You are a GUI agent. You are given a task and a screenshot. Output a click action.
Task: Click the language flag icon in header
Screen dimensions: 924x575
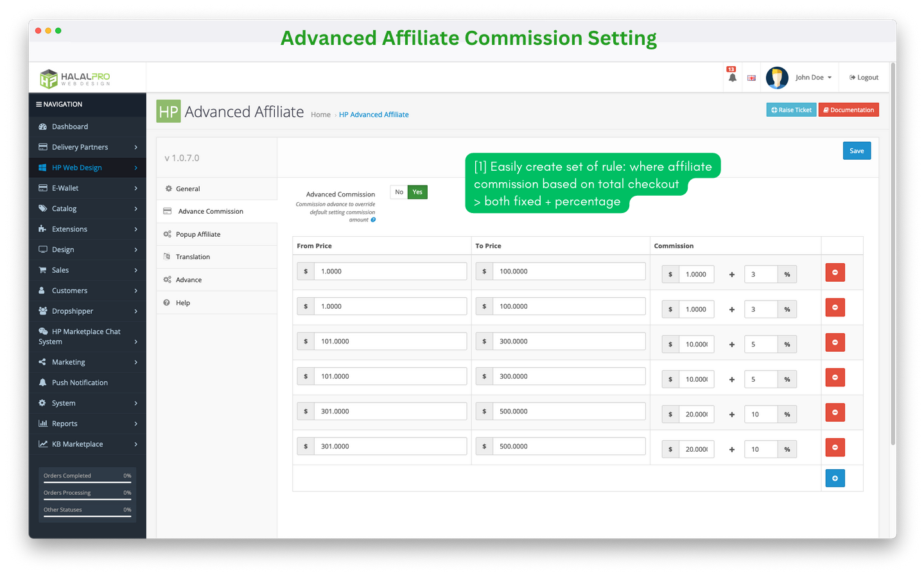point(751,76)
